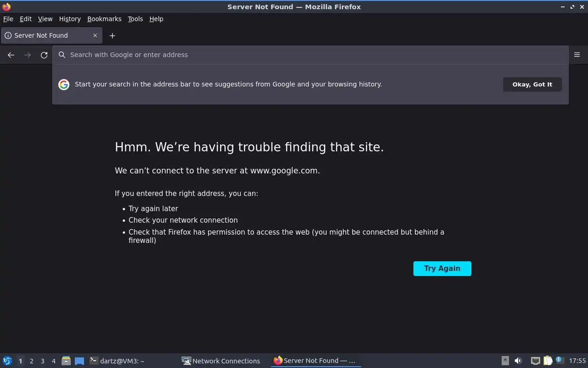Image resolution: width=588 pixels, height=368 pixels.
Task: Open the removable media eject tray icon
Action: 505,361
